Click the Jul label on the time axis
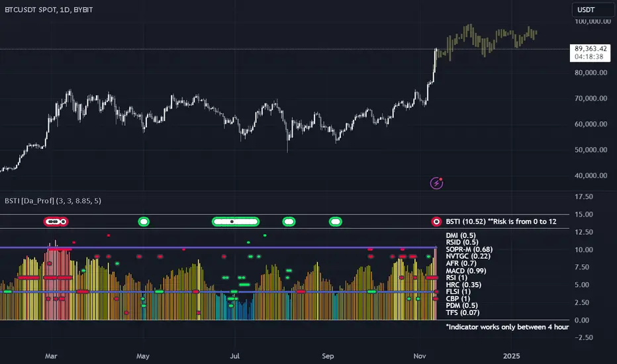617x364 pixels. pyautogui.click(x=234, y=356)
